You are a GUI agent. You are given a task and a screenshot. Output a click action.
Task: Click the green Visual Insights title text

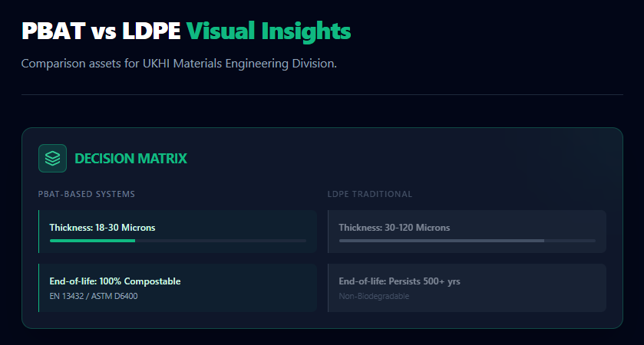pos(269,31)
